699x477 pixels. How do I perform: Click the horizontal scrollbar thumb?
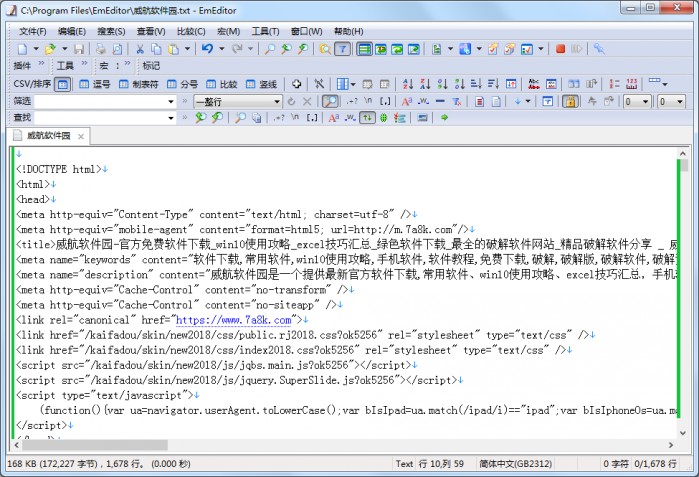pyautogui.click(x=95, y=445)
